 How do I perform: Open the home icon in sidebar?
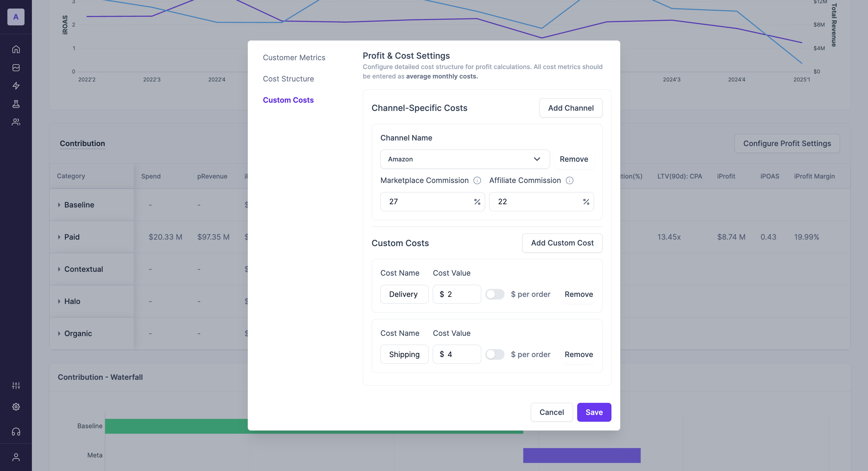pyautogui.click(x=16, y=49)
